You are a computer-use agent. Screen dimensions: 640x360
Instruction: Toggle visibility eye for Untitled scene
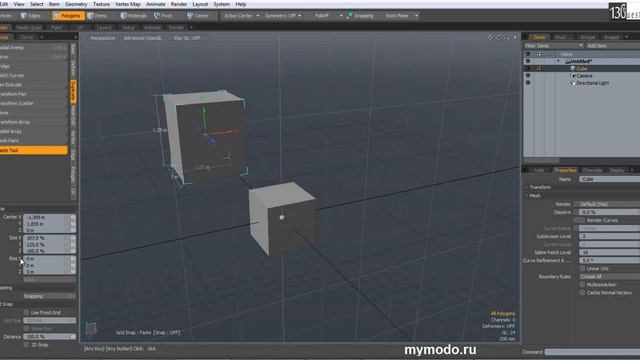tap(528, 61)
